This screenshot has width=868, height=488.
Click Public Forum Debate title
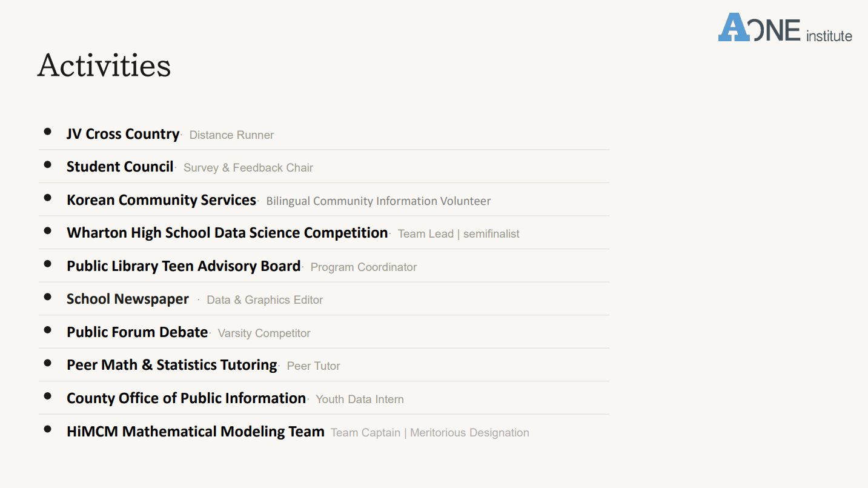pyautogui.click(x=137, y=332)
